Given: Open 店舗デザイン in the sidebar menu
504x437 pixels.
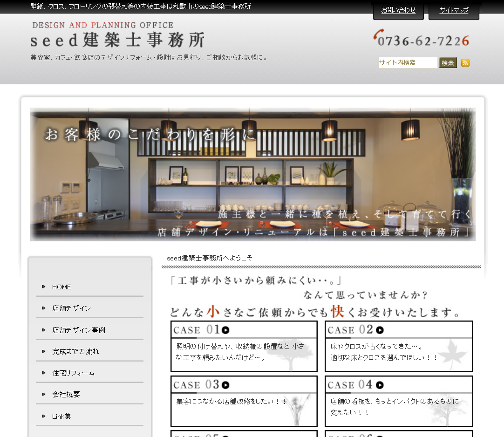Looking at the screenshot, I should (x=71, y=308).
